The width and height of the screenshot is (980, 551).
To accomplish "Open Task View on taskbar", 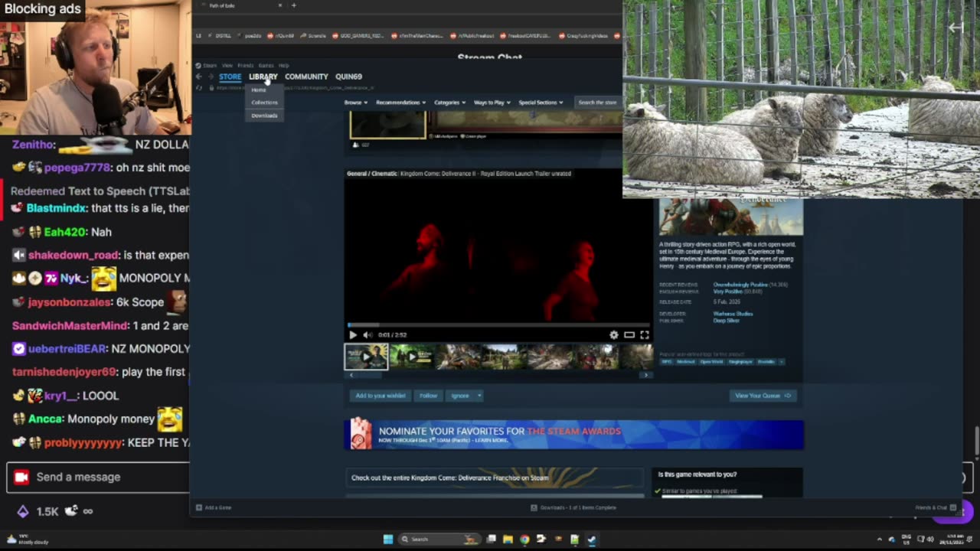I will (491, 539).
